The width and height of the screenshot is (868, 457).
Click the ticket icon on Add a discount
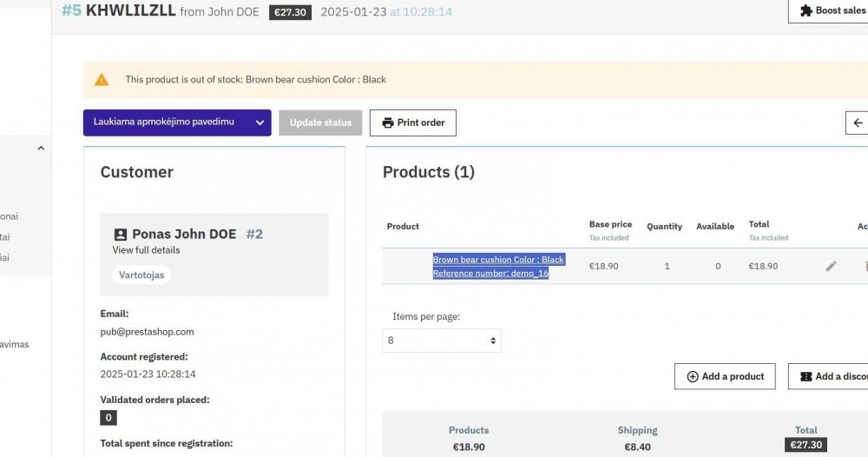tap(806, 376)
